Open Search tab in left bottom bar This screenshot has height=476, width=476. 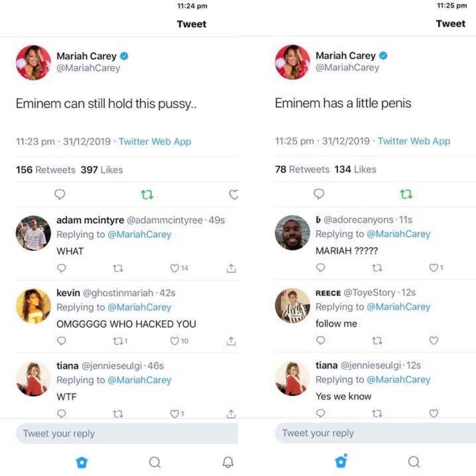click(x=155, y=461)
